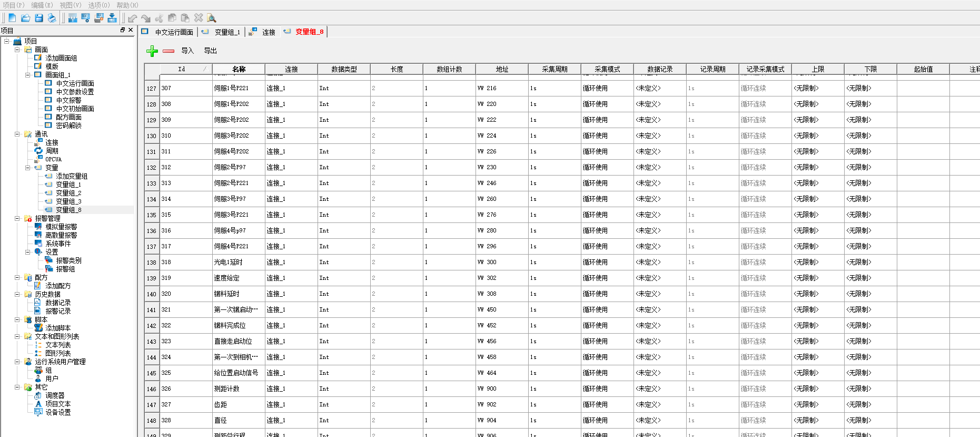This screenshot has width=980, height=437.
Task: Open the 视图(V) menu
Action: (71, 5)
